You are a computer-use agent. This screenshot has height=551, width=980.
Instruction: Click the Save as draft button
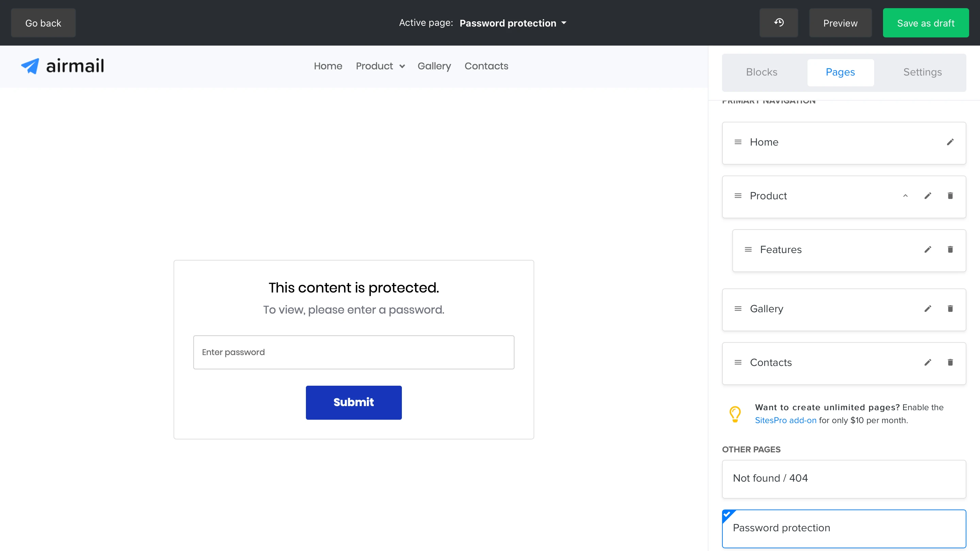tap(925, 23)
